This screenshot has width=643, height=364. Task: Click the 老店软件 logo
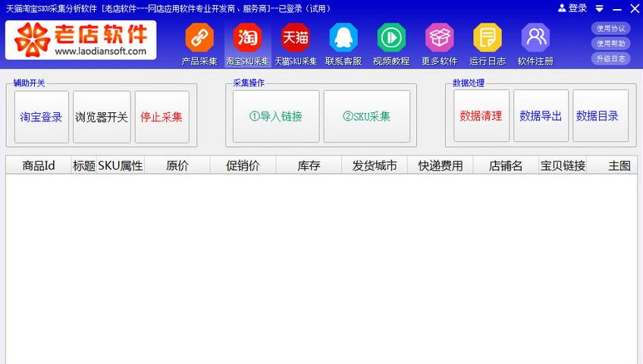click(81, 39)
